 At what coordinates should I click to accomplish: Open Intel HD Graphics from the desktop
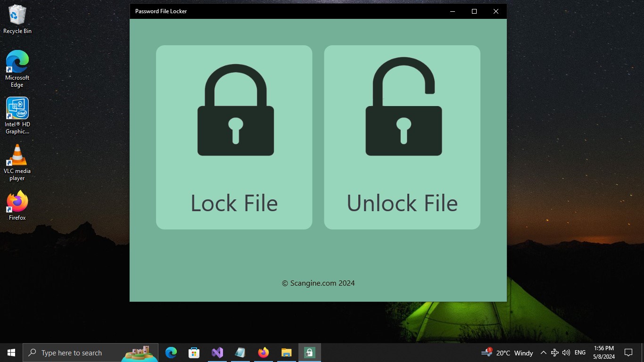pyautogui.click(x=17, y=108)
